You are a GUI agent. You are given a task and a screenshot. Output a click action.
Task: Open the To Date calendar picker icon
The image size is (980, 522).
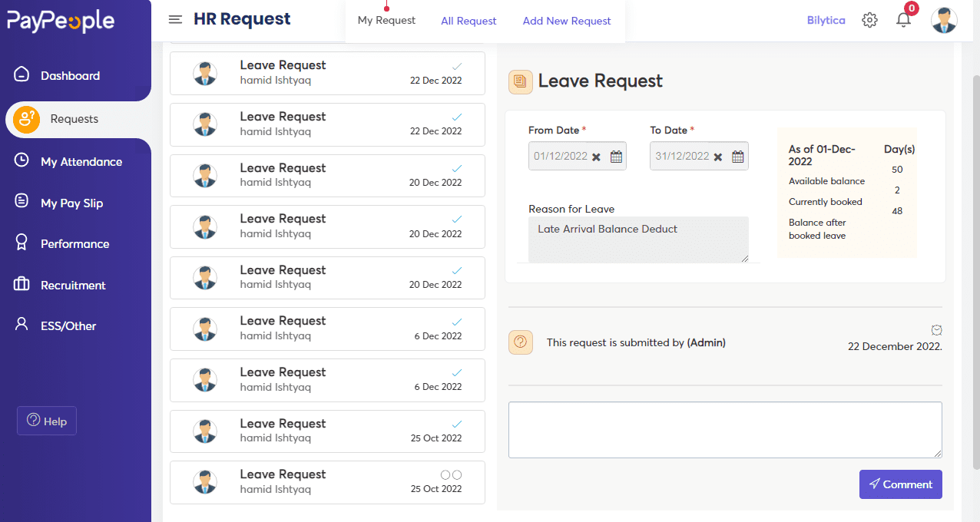pos(738,157)
